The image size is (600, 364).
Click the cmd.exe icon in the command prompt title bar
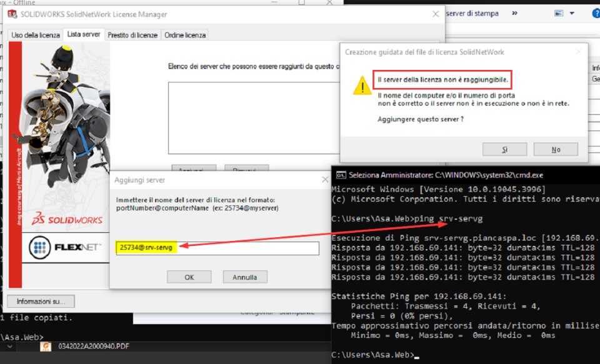[341, 175]
